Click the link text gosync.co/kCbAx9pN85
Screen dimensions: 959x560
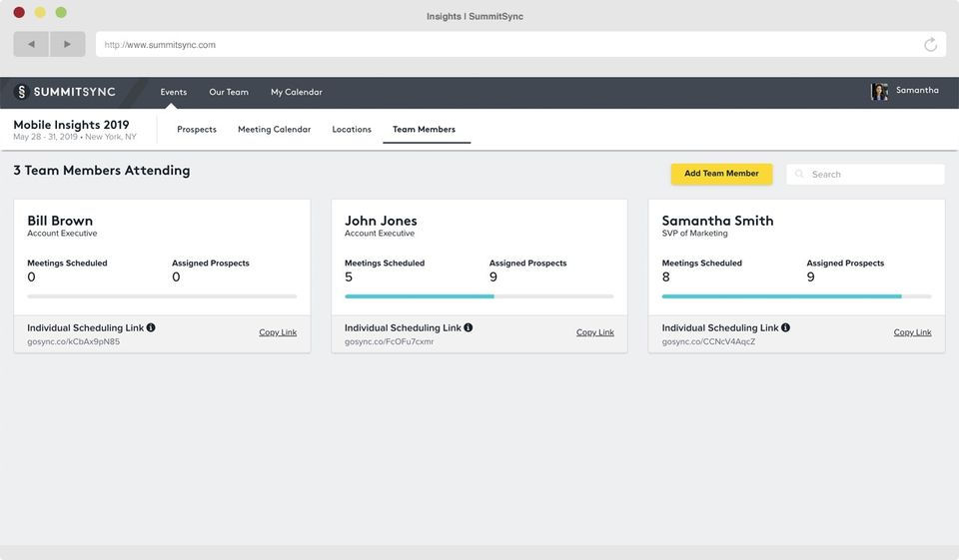point(73,341)
